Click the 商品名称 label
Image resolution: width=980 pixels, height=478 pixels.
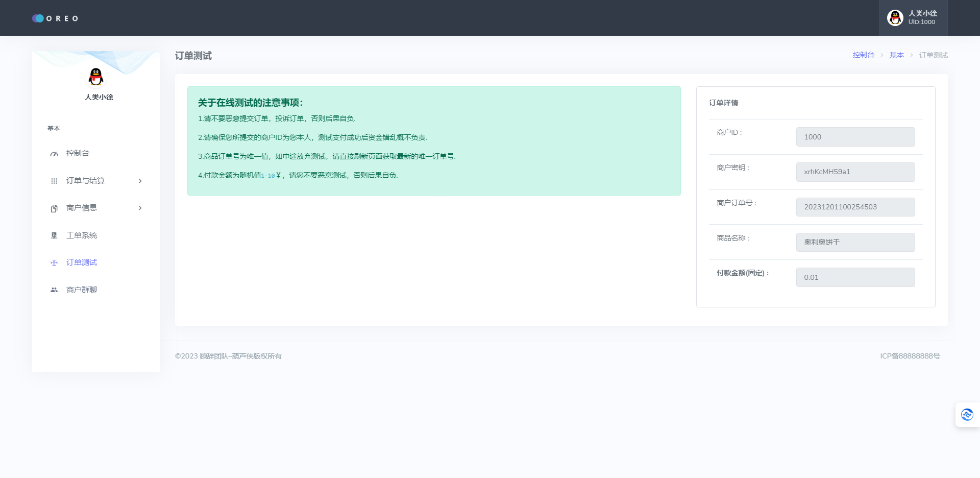click(732, 238)
